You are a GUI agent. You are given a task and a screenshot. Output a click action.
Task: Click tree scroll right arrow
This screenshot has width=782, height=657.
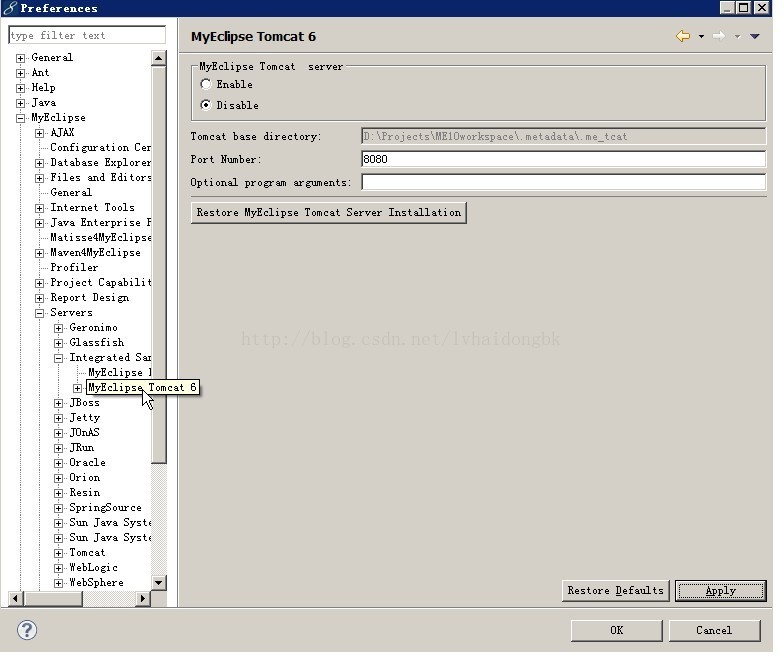tap(143, 598)
